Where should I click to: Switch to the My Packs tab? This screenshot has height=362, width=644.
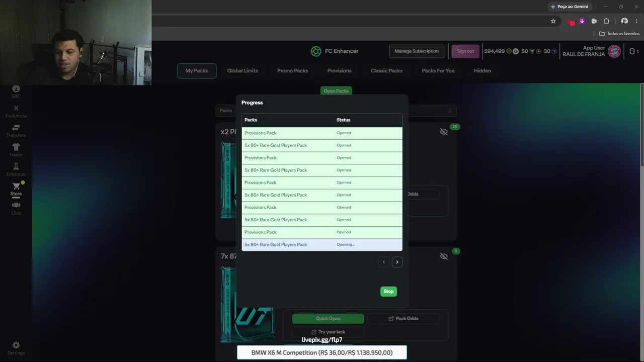197,71
